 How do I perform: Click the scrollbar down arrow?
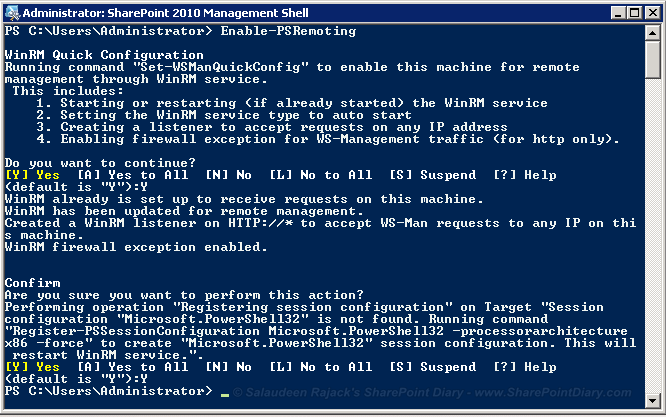[x=652, y=400]
